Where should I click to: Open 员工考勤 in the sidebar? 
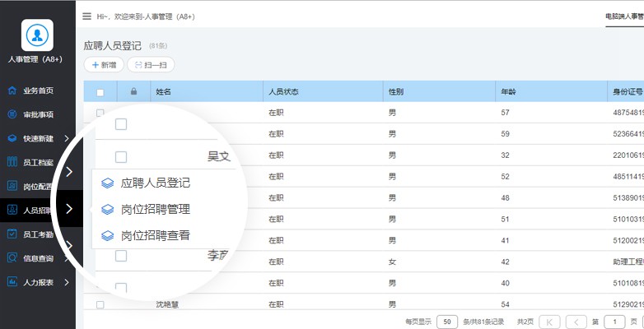(x=38, y=234)
